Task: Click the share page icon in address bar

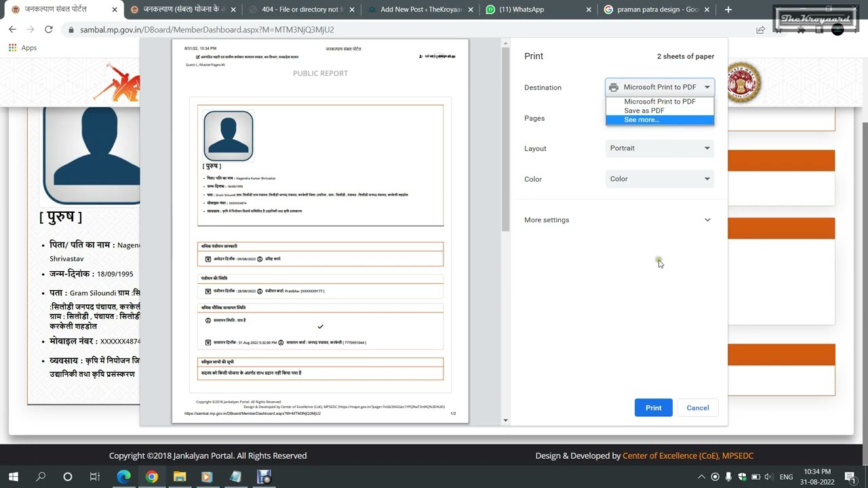Action: click(x=760, y=30)
